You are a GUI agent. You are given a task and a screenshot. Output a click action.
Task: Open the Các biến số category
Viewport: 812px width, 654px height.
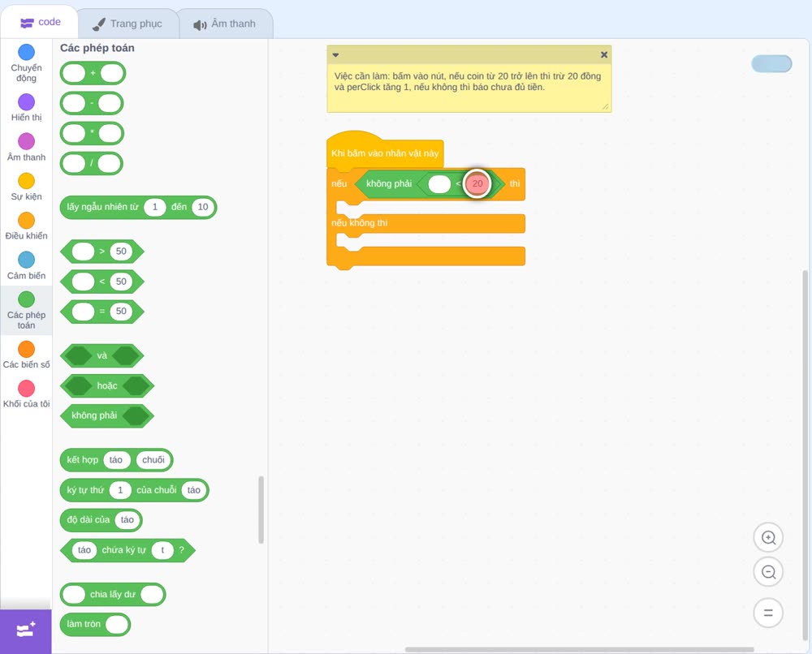tap(27, 355)
